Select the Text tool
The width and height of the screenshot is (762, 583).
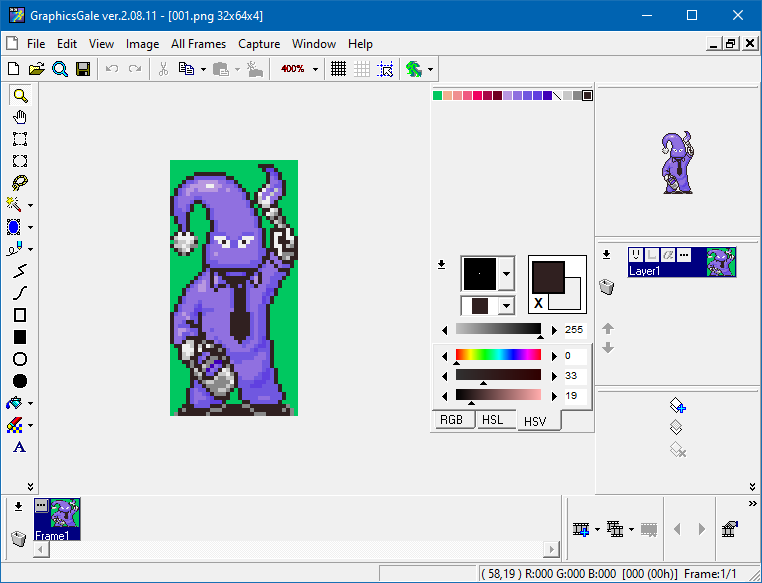coord(20,447)
